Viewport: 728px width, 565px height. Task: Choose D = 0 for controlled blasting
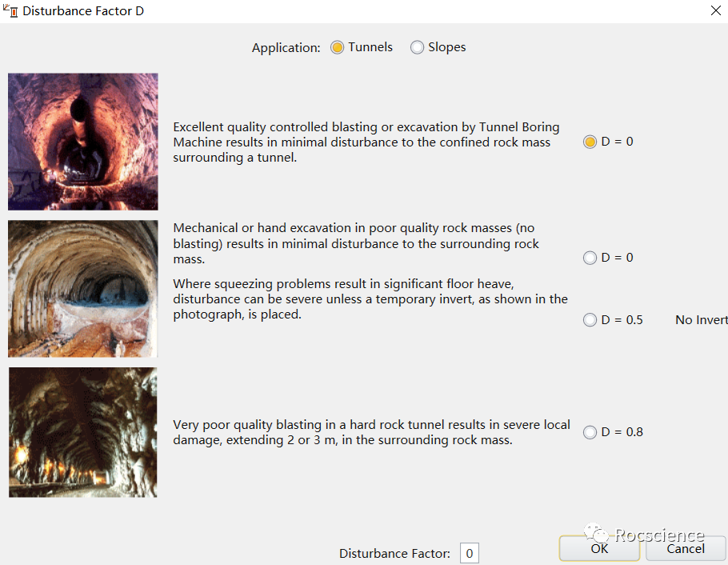(590, 142)
